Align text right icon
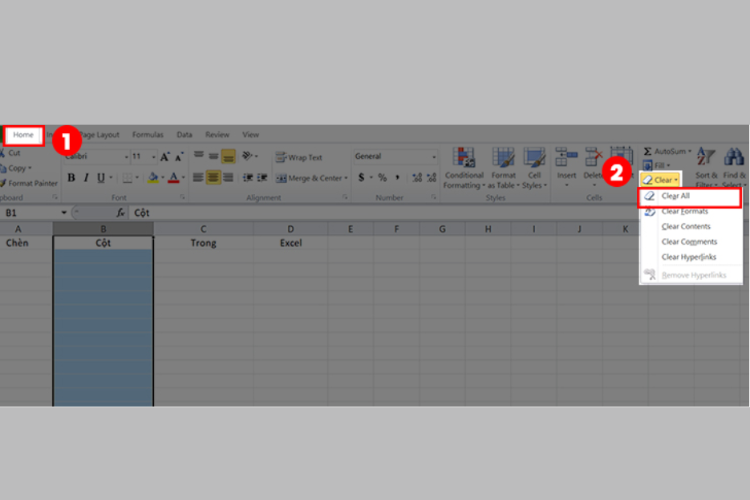Viewport: 750px width, 500px height. click(228, 178)
